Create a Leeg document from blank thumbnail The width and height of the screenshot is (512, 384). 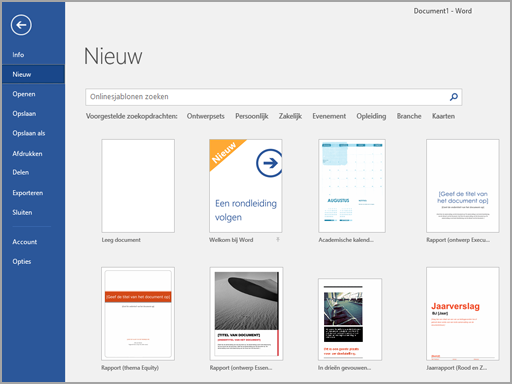[x=138, y=186]
